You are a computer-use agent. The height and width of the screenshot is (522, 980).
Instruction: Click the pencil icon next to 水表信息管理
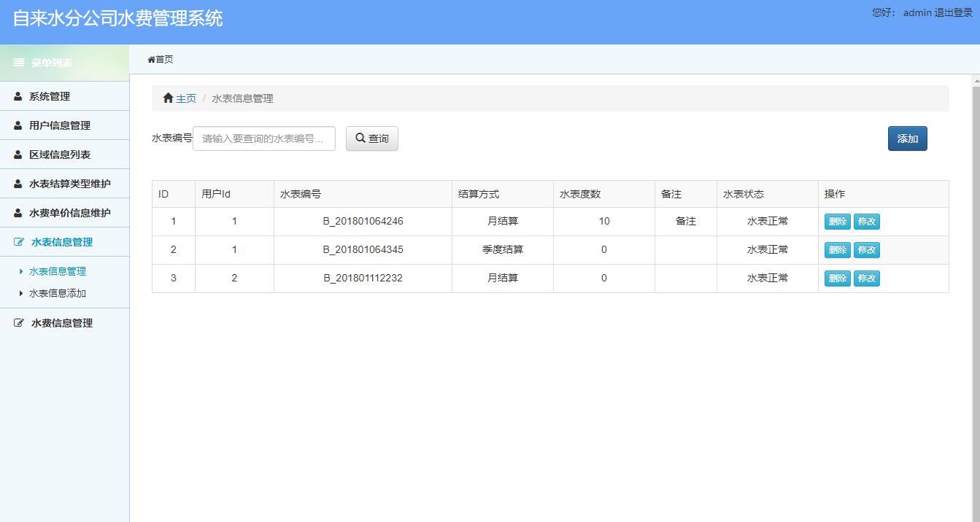18,241
